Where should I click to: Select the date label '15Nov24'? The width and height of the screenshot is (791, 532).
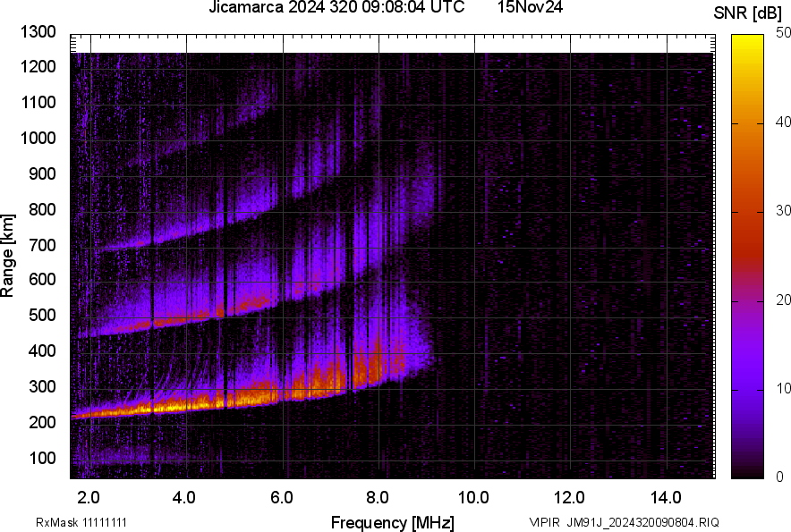pyautogui.click(x=529, y=9)
